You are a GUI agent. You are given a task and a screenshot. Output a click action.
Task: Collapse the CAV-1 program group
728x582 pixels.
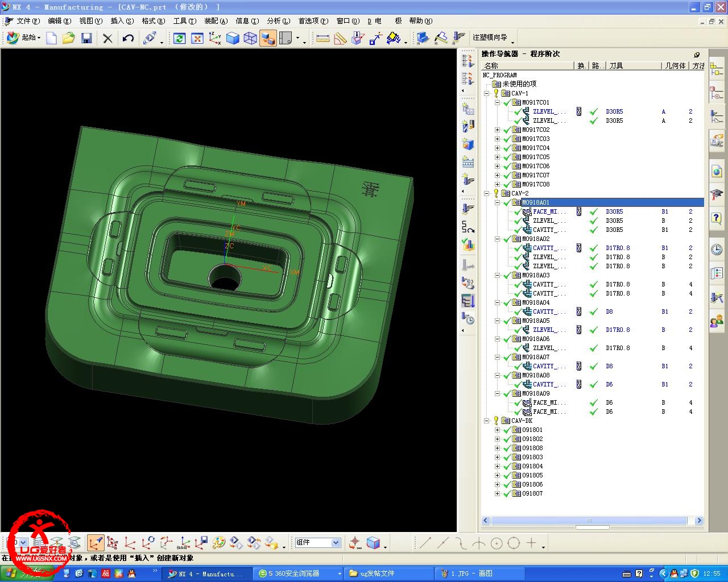pos(487,93)
